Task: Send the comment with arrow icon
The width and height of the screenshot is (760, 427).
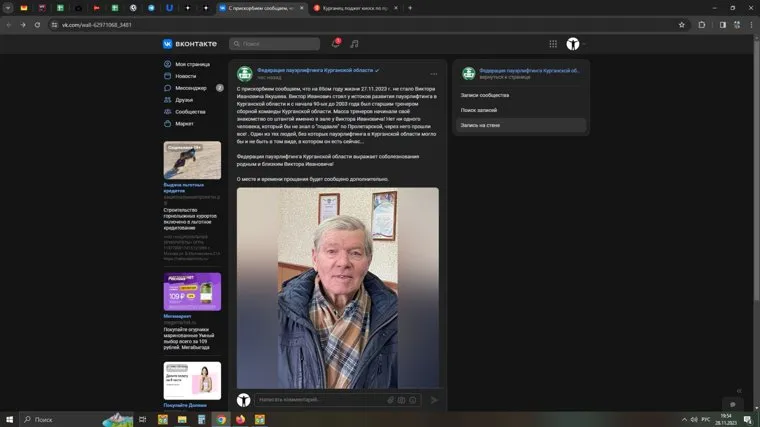Action: tap(434, 400)
